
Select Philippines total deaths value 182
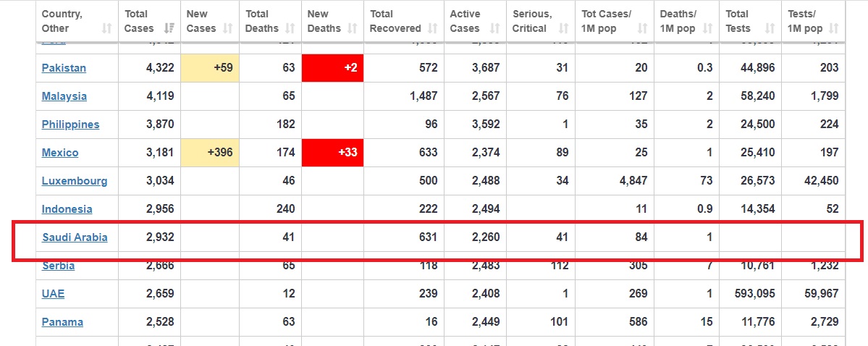(285, 125)
